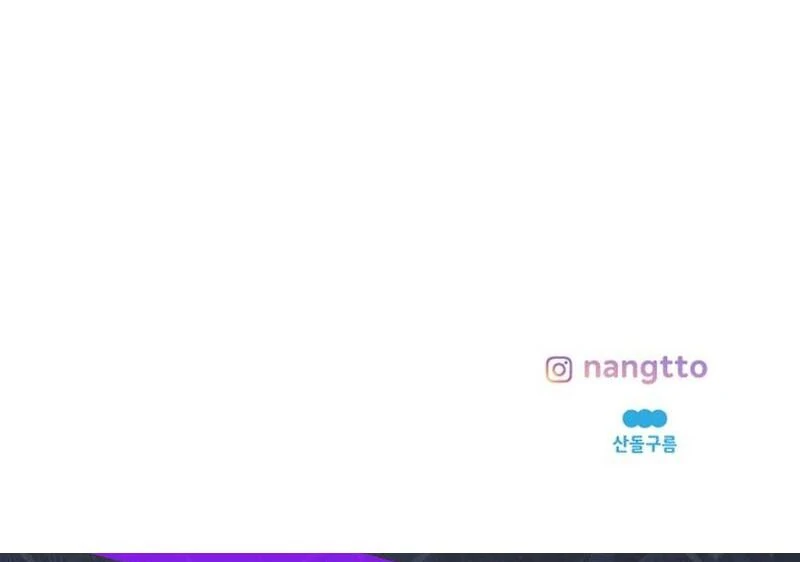Click the small dot in Instagram icon corner
Screen dimensions: 800x562
[x=566, y=363]
